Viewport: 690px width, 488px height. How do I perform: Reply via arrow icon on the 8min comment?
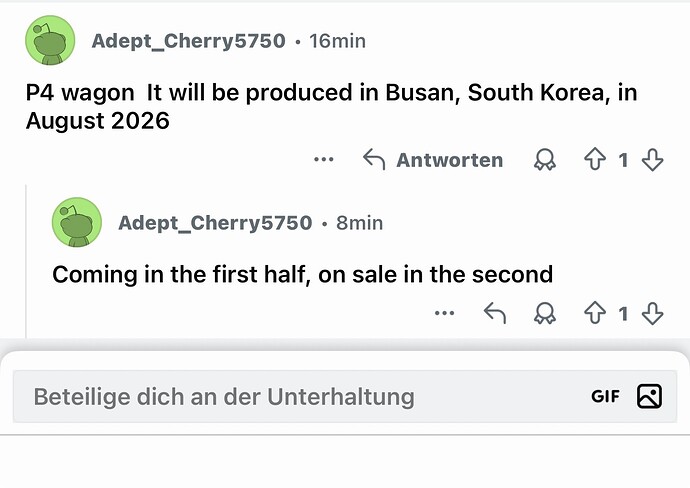495,314
